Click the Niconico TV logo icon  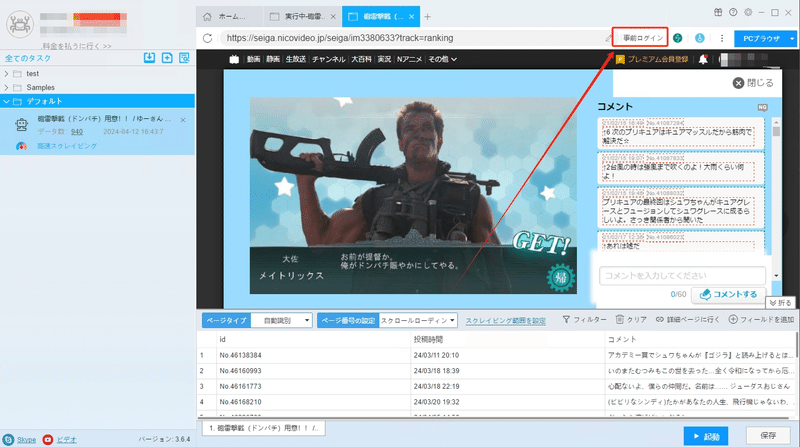point(234,59)
